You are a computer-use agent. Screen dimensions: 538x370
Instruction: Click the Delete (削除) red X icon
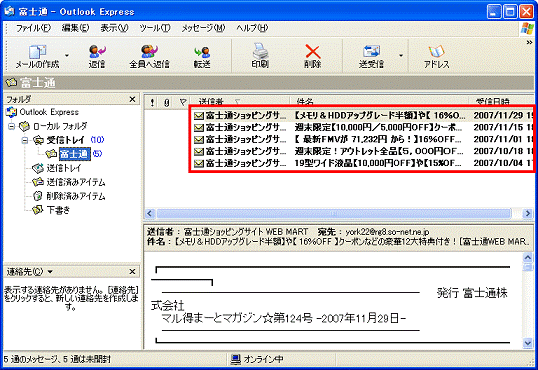click(313, 52)
